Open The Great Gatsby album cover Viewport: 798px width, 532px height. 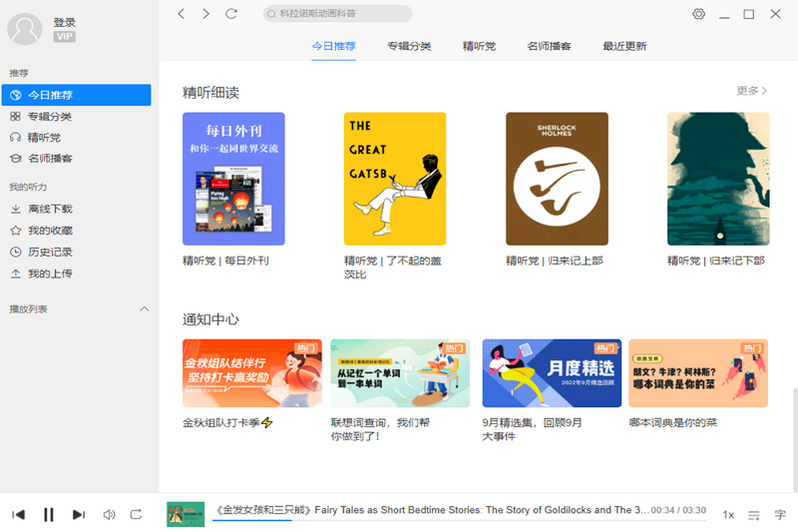click(394, 179)
